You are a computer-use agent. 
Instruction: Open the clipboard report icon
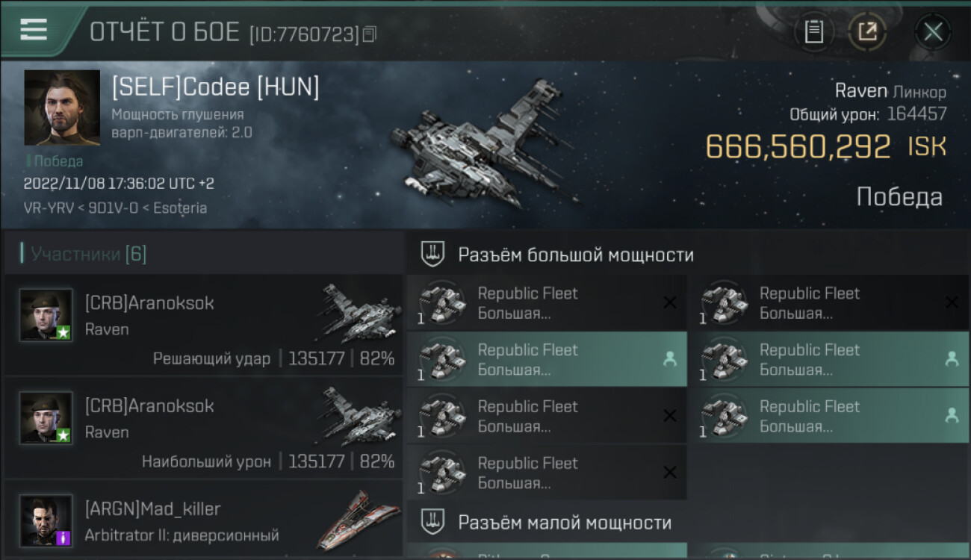pyautogui.click(x=814, y=32)
